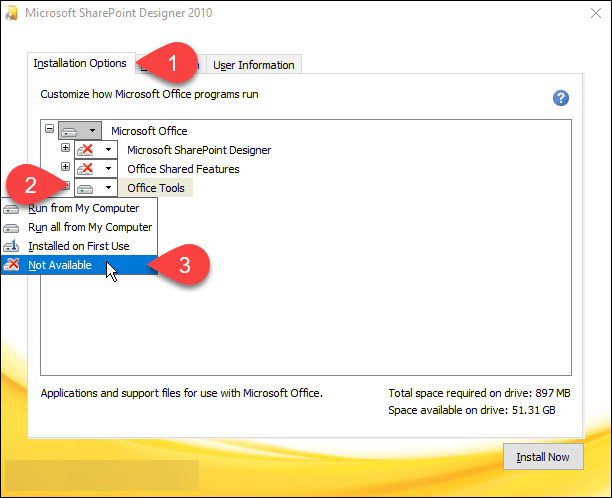This screenshot has height=498, width=612.
Task: Click the SharePoint Designer app icon in title bar
Action: pos(12,12)
